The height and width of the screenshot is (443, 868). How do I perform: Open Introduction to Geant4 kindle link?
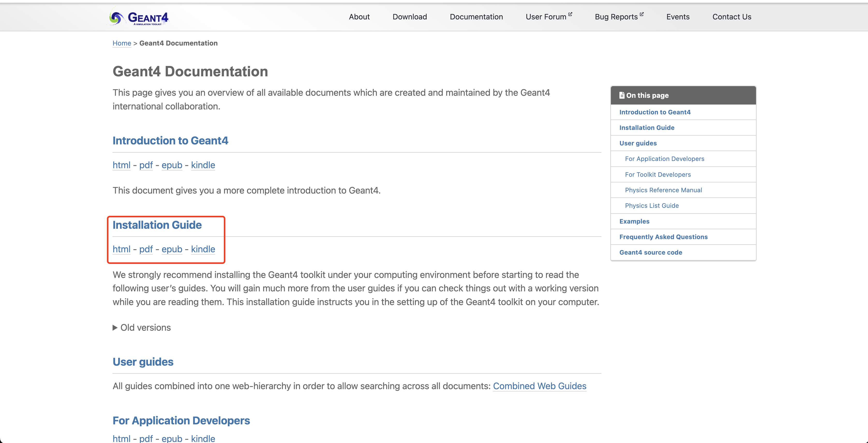coord(203,165)
